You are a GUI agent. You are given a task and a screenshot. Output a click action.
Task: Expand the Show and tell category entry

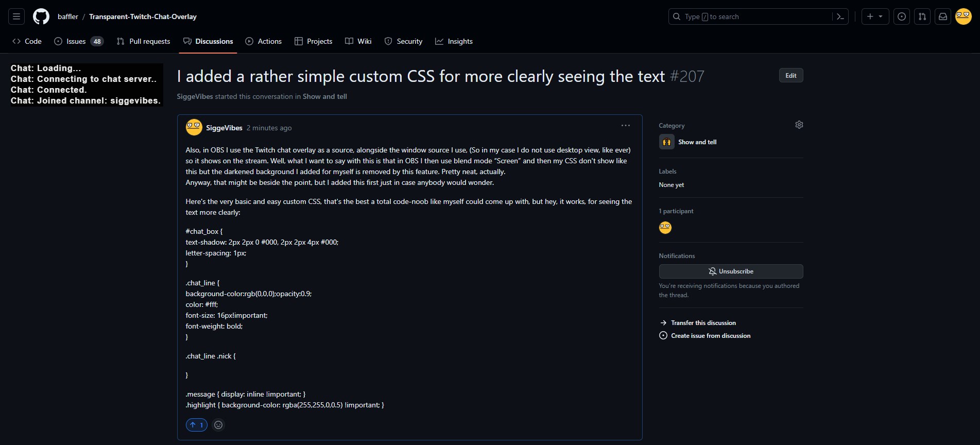697,142
